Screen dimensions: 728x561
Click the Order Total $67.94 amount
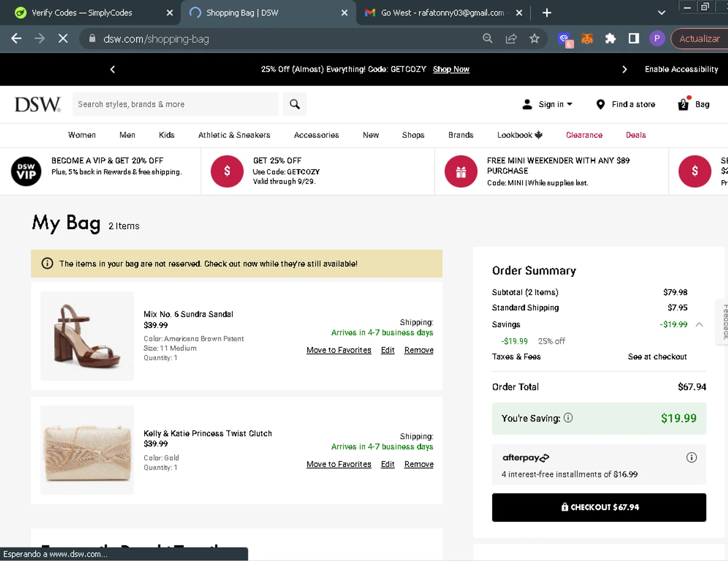692,387
